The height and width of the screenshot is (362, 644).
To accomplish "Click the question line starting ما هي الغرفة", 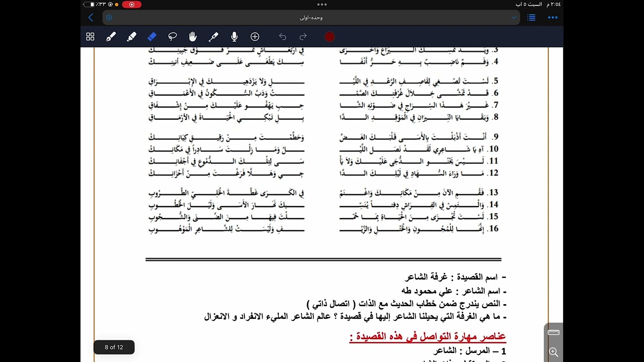I will point(355,317).
